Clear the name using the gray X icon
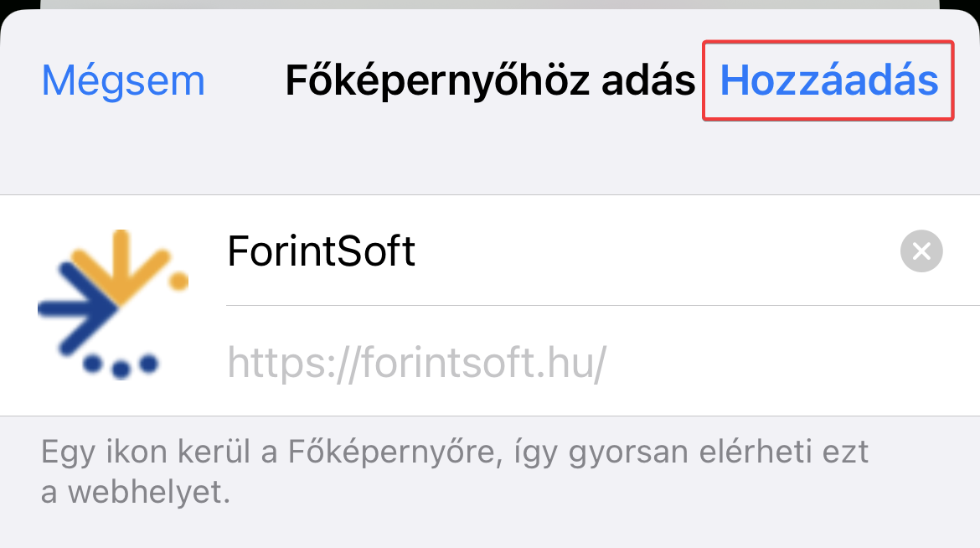Image resolution: width=980 pixels, height=548 pixels. coord(921,251)
